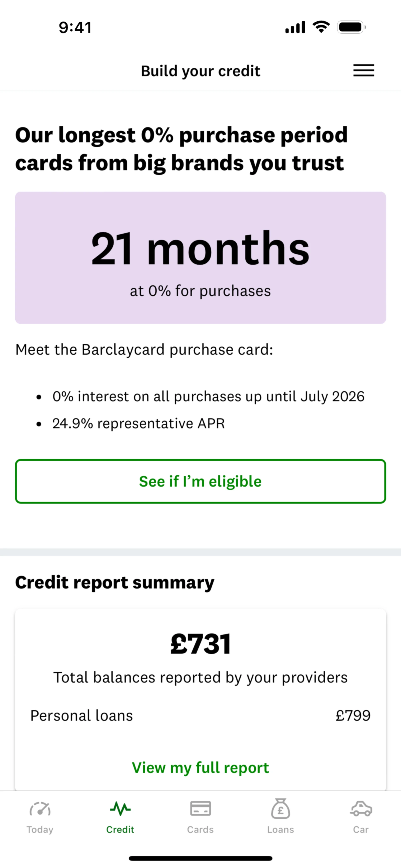The image size is (401, 868).
Task: Tap the 9:41 clock in status bar
Action: click(75, 27)
